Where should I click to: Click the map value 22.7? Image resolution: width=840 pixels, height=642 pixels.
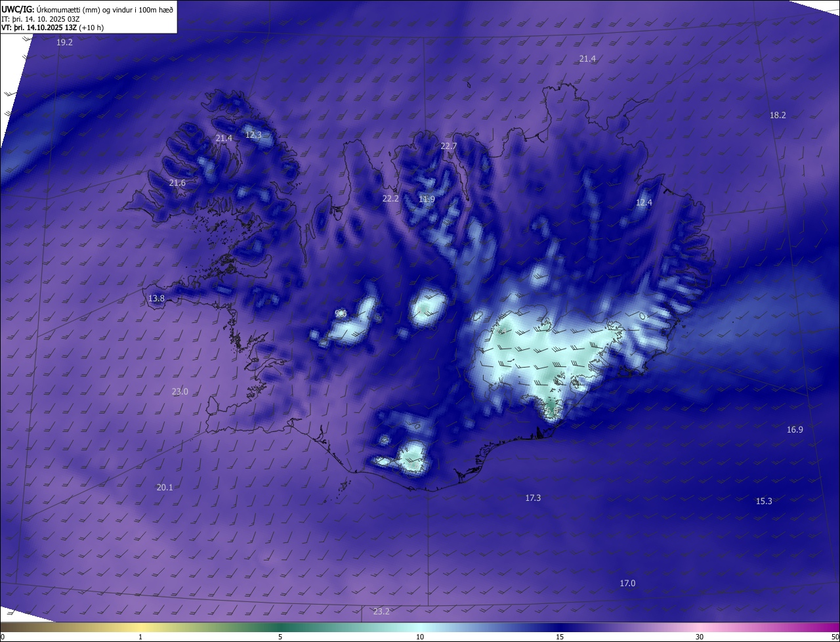coord(448,146)
